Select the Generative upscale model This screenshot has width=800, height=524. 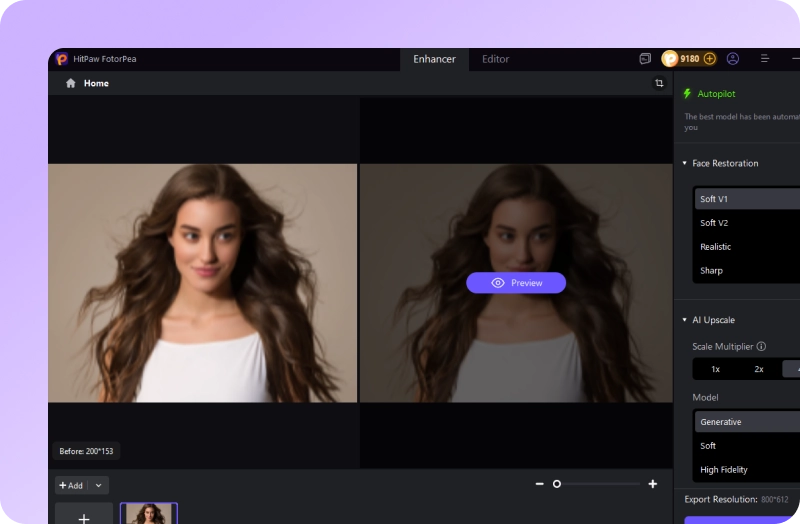click(747, 422)
